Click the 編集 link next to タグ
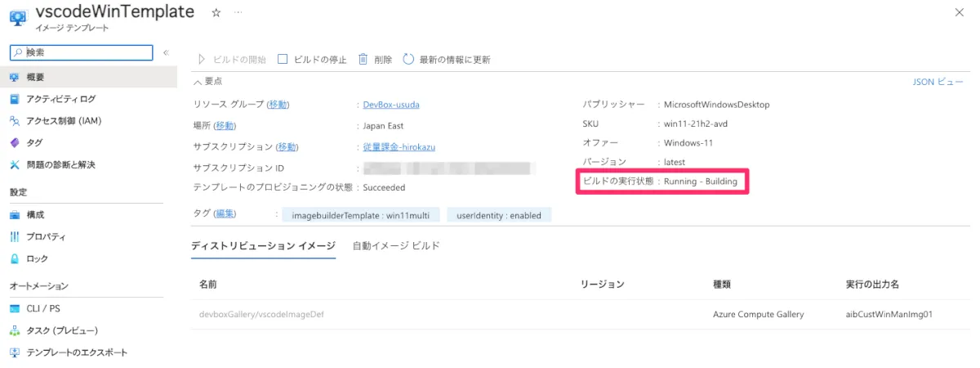Image resolution: width=980 pixels, height=368 pixels. (x=225, y=213)
